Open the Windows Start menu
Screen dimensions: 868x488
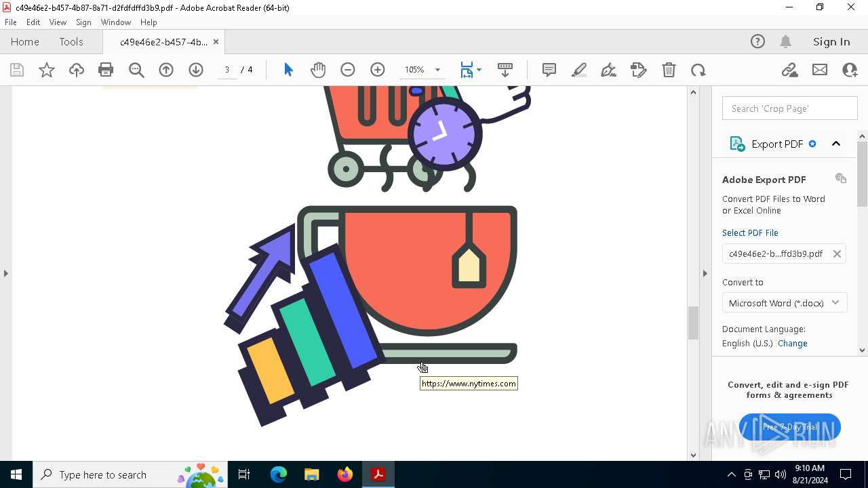[16, 474]
